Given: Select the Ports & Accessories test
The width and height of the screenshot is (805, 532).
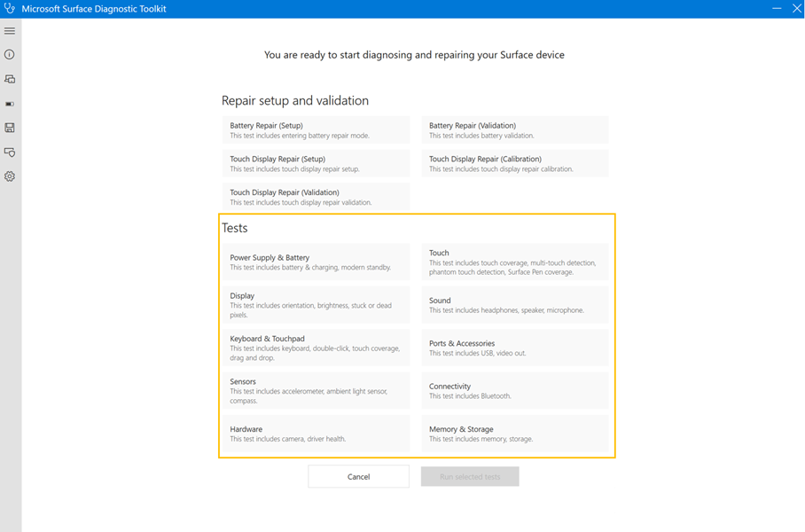Looking at the screenshot, I should [515, 348].
